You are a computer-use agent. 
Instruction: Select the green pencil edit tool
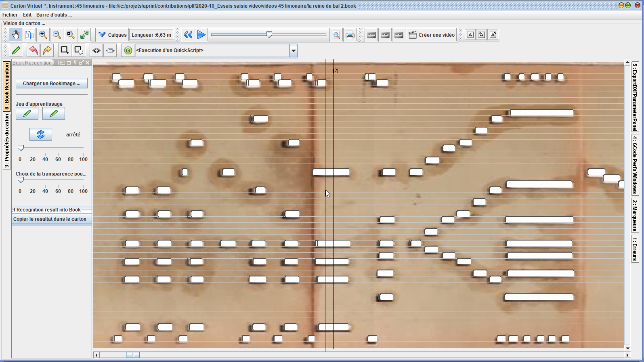[x=16, y=50]
